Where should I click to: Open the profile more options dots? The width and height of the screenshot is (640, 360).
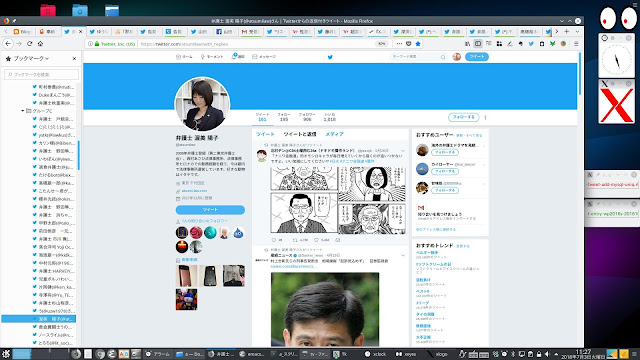(485, 118)
